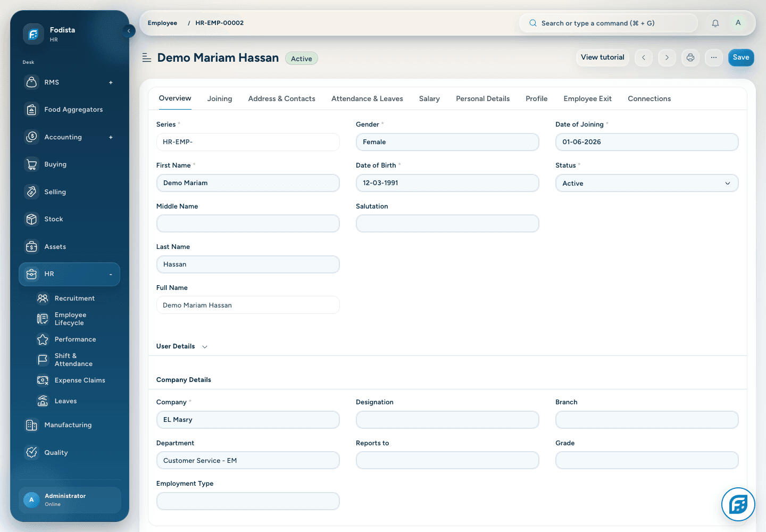Open the floating Fodista chat button
The width and height of the screenshot is (766, 532).
(738, 504)
